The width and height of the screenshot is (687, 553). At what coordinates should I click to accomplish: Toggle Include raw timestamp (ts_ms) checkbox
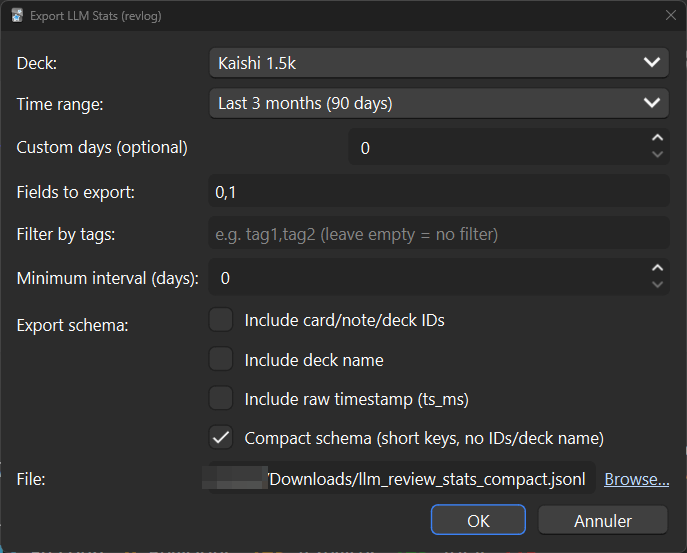tap(221, 399)
